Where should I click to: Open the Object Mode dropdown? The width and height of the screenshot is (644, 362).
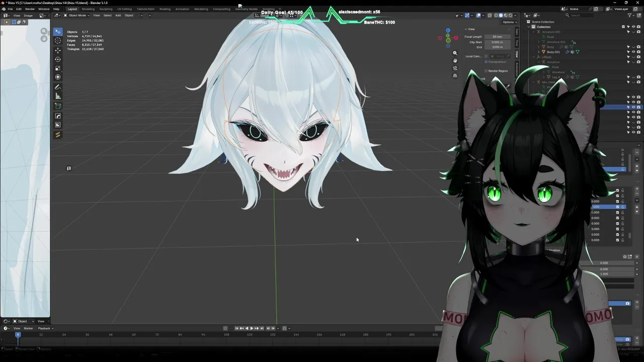point(76,15)
